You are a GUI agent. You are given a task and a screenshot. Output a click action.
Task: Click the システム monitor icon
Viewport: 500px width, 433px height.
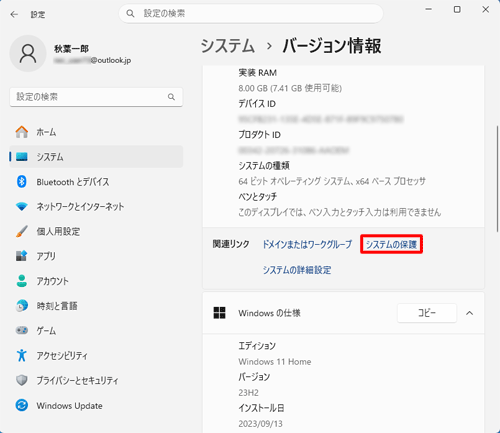[22, 157]
